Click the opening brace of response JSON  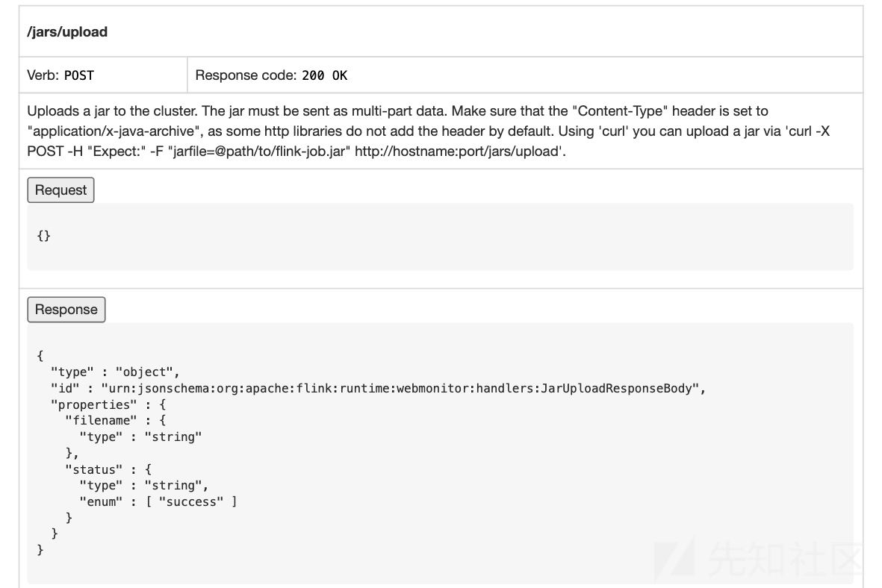point(40,356)
